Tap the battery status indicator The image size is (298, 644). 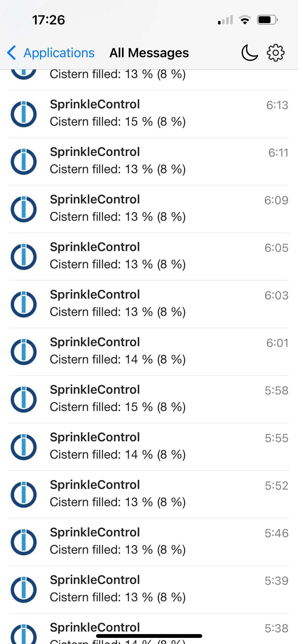click(x=267, y=20)
